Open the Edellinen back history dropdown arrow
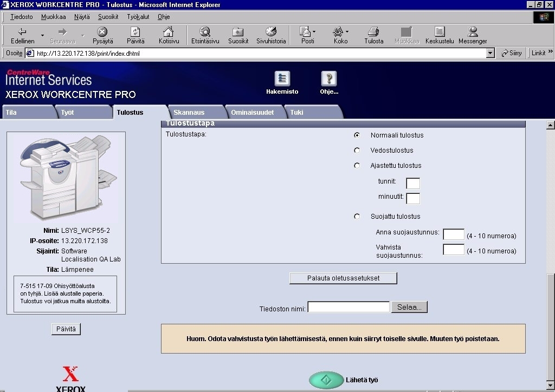555x392 pixels. point(42,35)
